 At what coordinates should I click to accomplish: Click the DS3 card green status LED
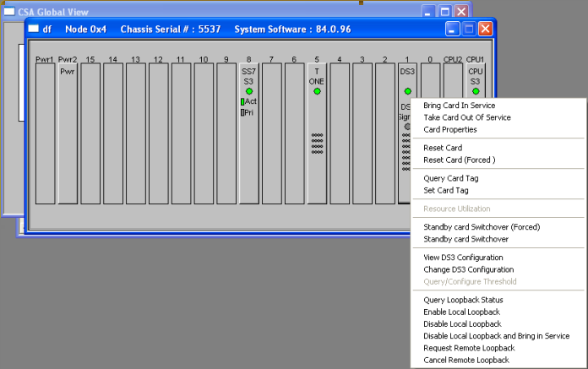(407, 91)
